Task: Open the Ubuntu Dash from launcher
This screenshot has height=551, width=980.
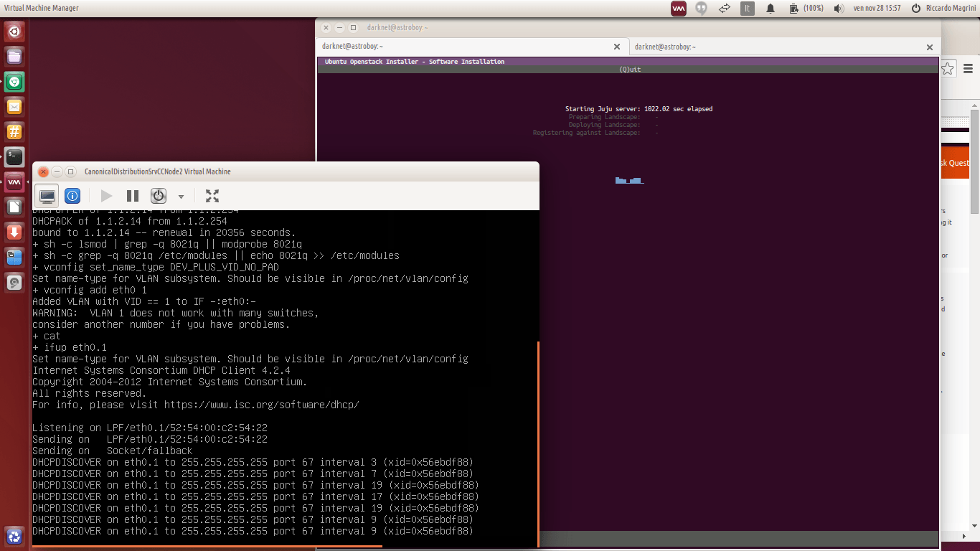Action: (x=14, y=32)
